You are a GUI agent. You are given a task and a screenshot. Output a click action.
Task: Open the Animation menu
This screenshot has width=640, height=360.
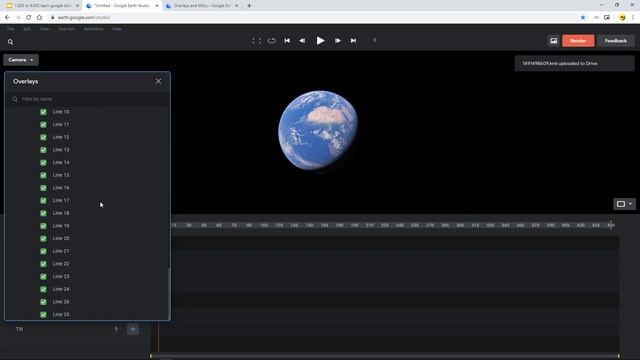pos(93,29)
